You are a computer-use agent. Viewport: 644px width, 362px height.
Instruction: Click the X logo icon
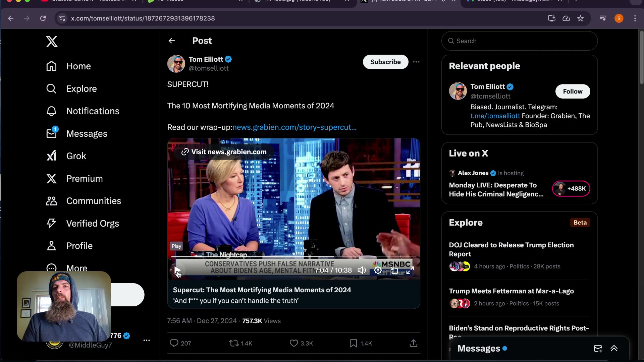(52, 42)
